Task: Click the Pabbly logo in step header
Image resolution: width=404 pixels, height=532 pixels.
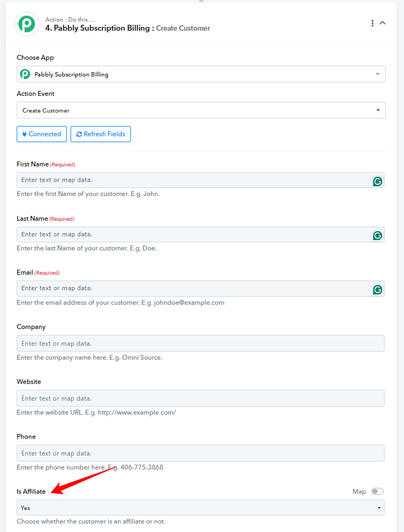Action: 26,24
